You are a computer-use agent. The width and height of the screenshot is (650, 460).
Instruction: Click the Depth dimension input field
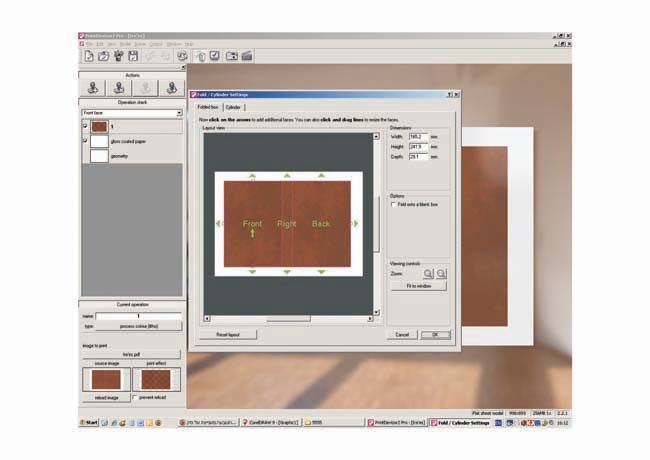418,157
